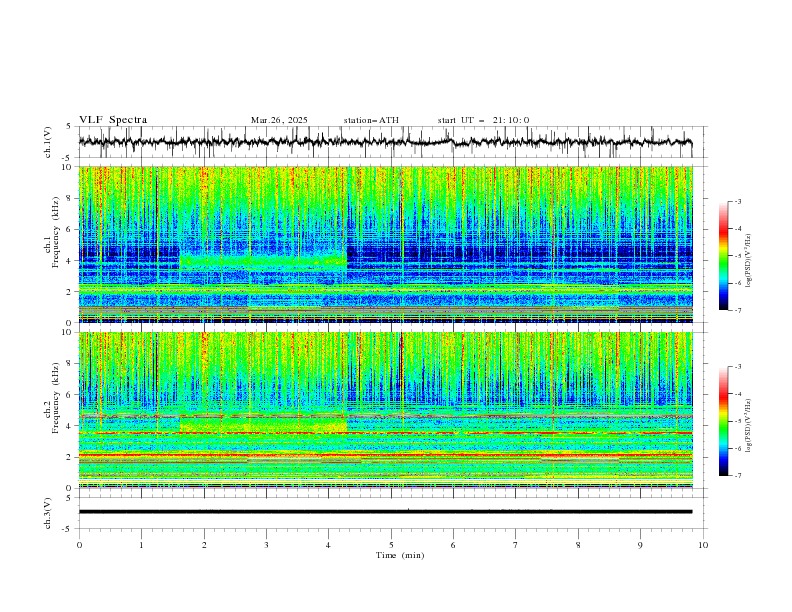The width and height of the screenshot is (792, 612).
Task: Click the "station=ATH" label
Action: [371, 120]
